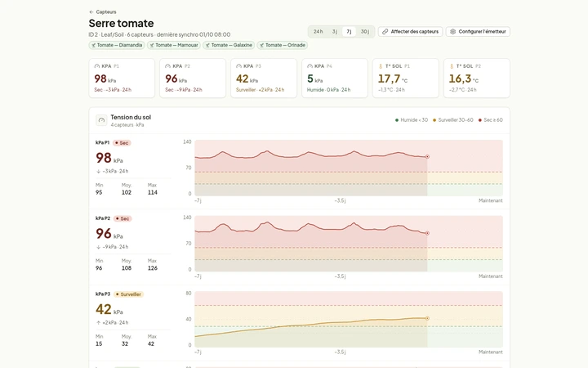Click the Tension du sol section heading

pyautogui.click(x=131, y=117)
